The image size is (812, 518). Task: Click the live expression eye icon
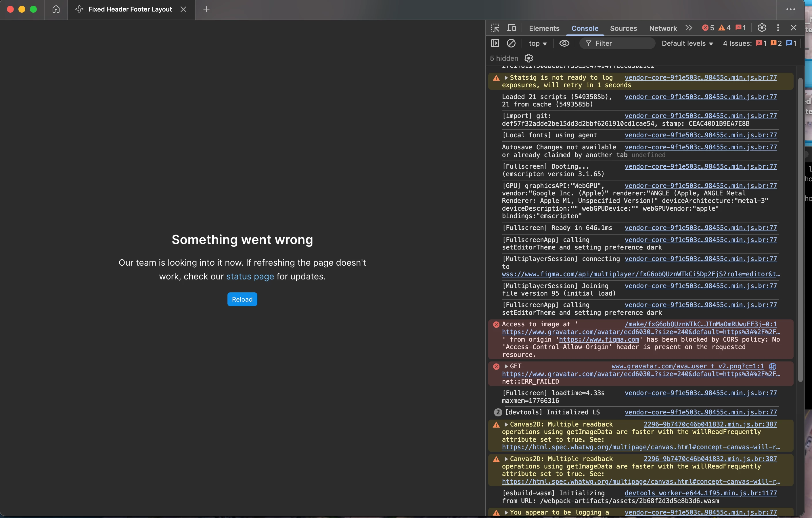[564, 43]
